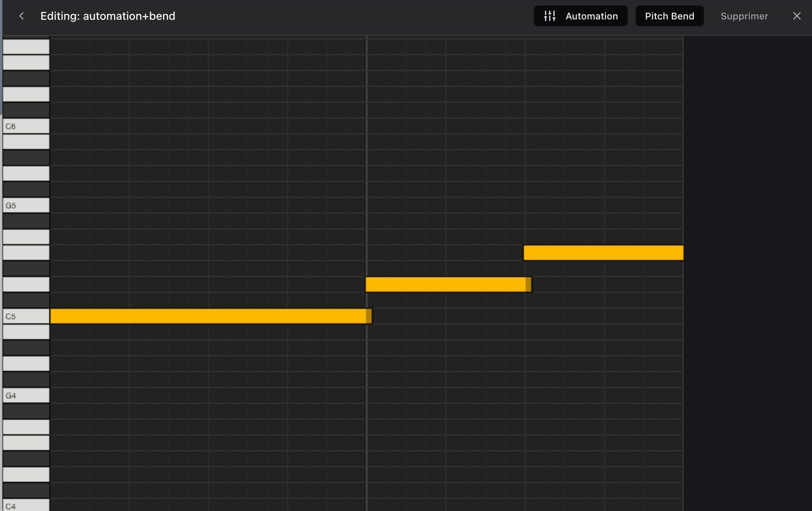Click the Supprimer button
This screenshot has width=812, height=511.
744,16
